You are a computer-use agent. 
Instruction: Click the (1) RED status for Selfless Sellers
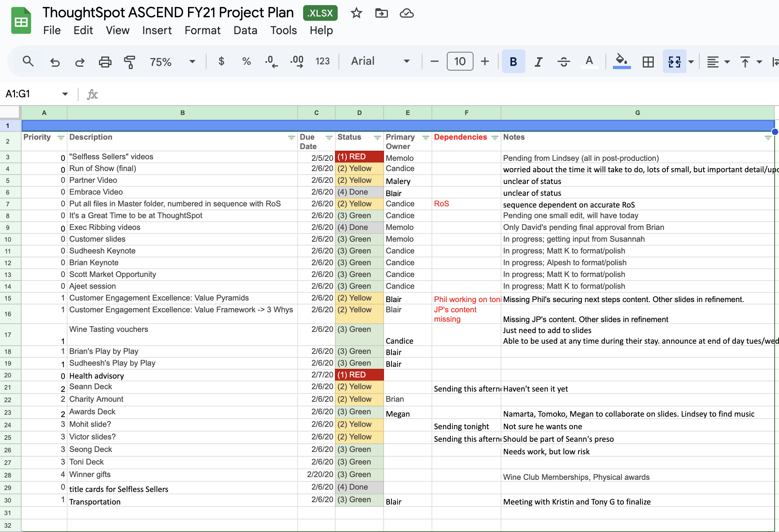[x=359, y=157]
